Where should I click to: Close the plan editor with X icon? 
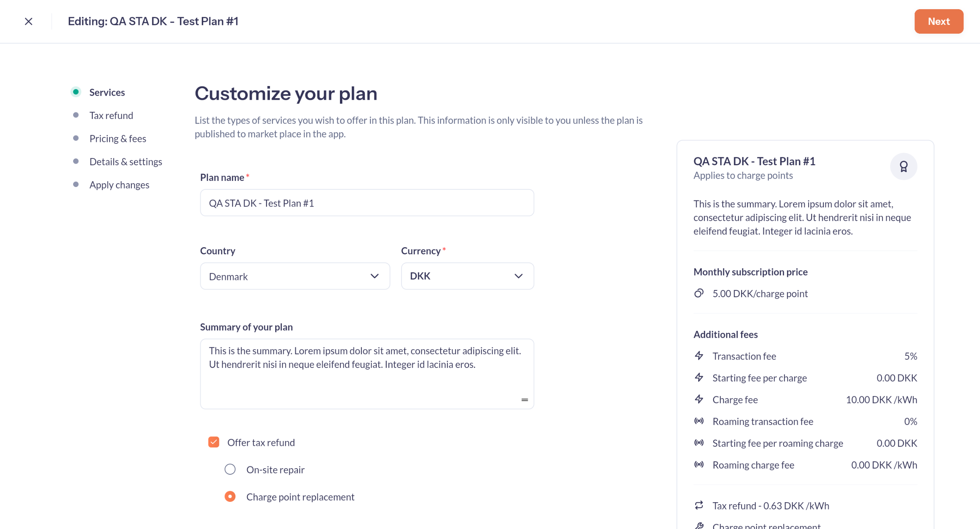(28, 21)
